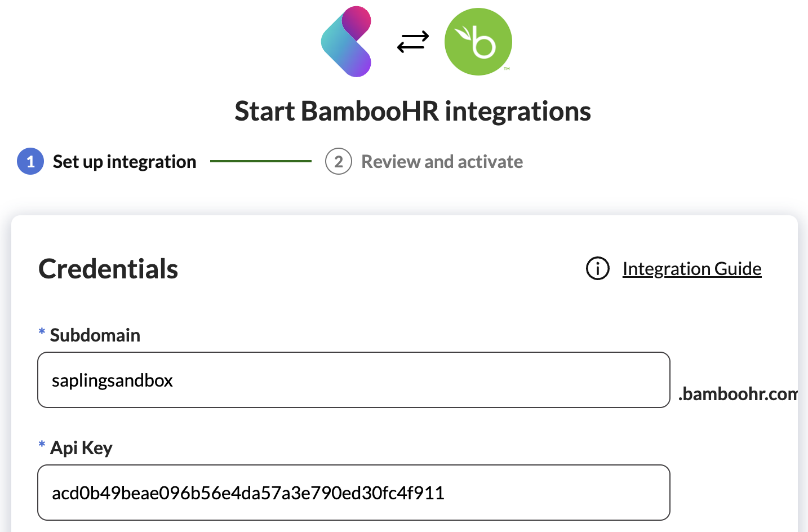
Task: Click inside the Api Key input field
Action: pos(353,493)
